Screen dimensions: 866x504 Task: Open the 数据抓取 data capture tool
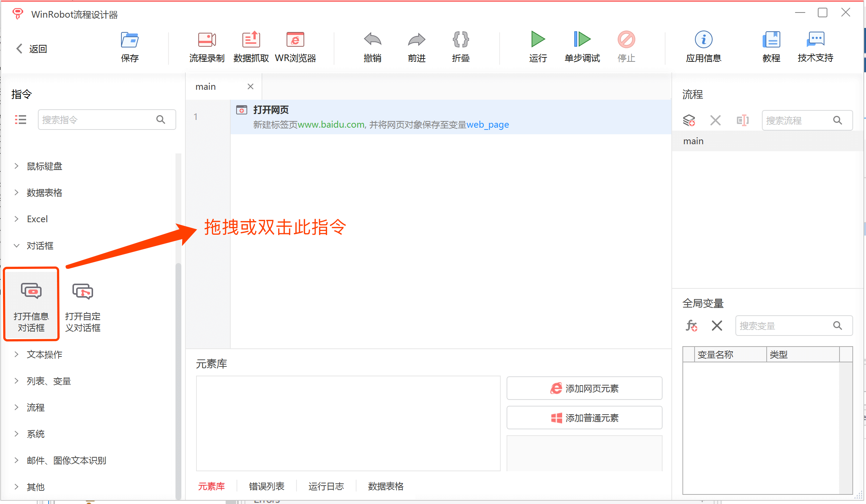251,40
